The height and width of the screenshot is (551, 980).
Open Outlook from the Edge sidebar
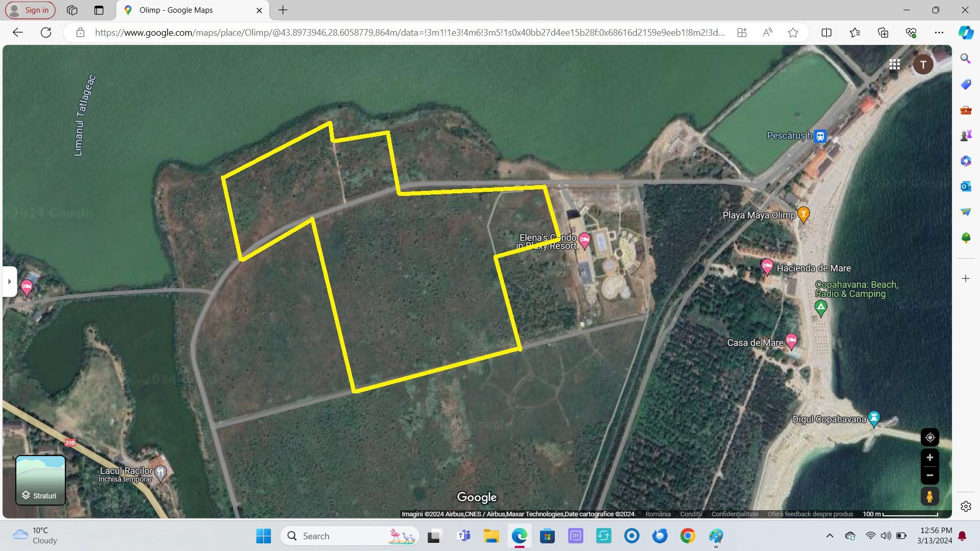pyautogui.click(x=965, y=186)
